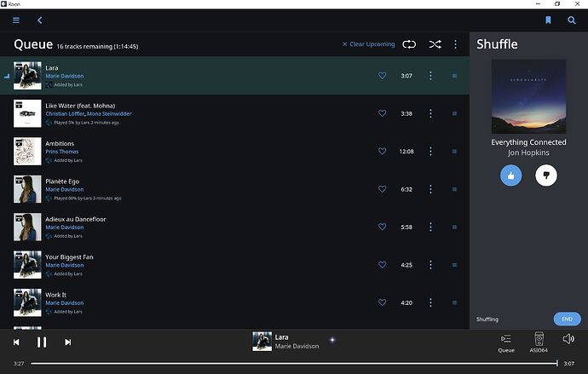Toggle shuffle mode in Queue header

[x=435, y=44]
